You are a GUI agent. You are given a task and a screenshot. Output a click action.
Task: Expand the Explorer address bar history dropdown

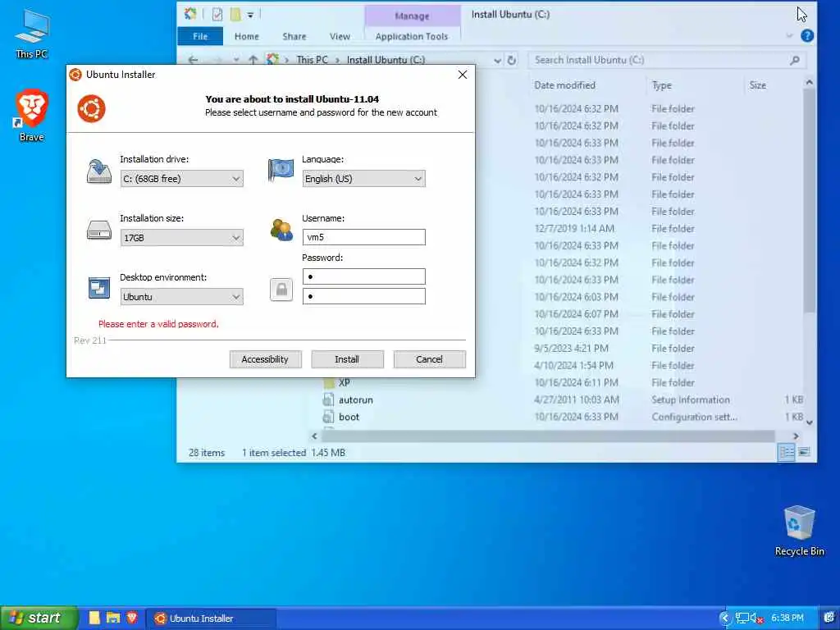pos(498,61)
